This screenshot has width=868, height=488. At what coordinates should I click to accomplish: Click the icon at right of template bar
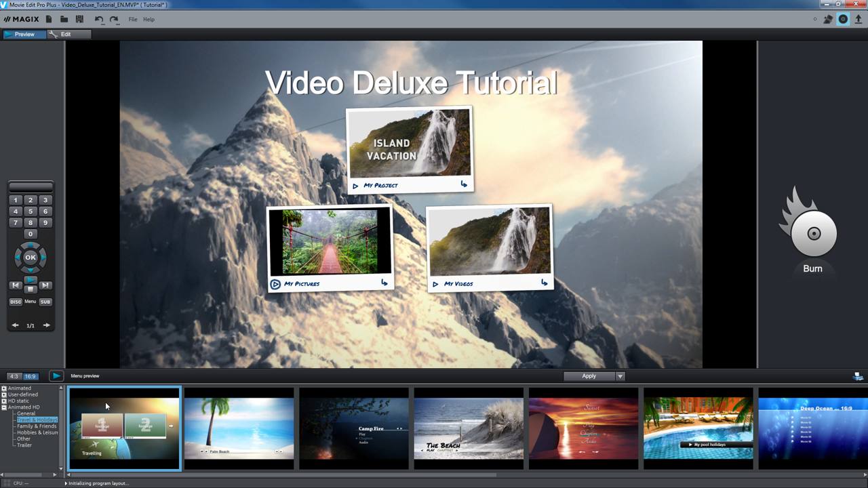point(858,377)
